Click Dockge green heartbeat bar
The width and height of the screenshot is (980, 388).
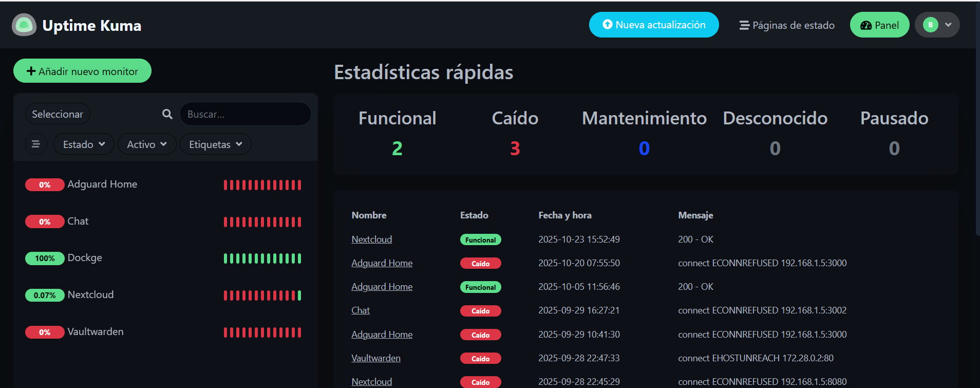[x=262, y=258]
